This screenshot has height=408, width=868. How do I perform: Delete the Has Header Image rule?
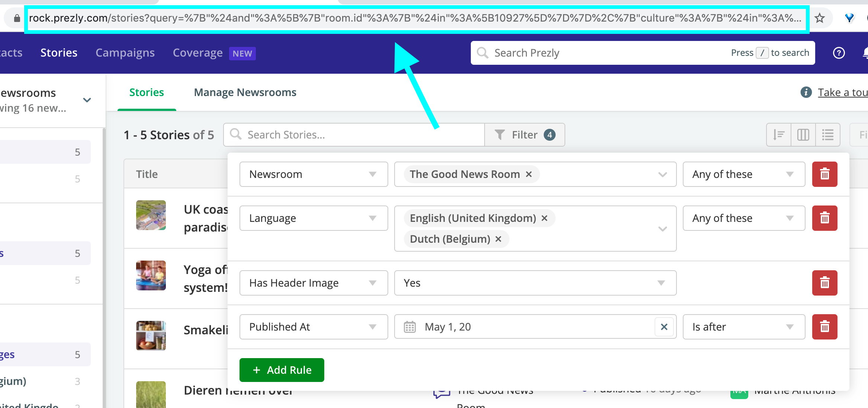[x=824, y=283]
